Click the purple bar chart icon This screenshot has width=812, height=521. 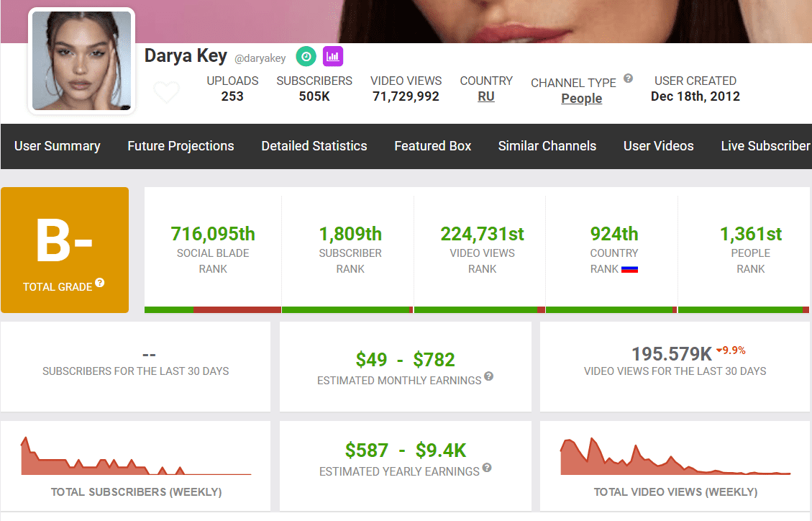pos(333,56)
